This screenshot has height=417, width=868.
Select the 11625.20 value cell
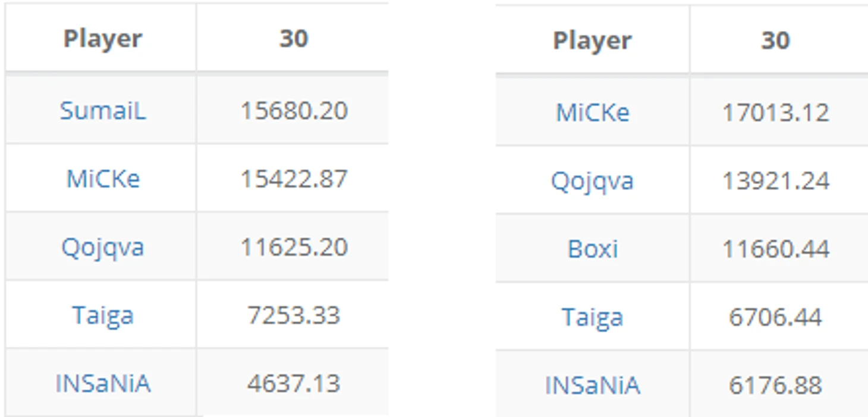[294, 247]
